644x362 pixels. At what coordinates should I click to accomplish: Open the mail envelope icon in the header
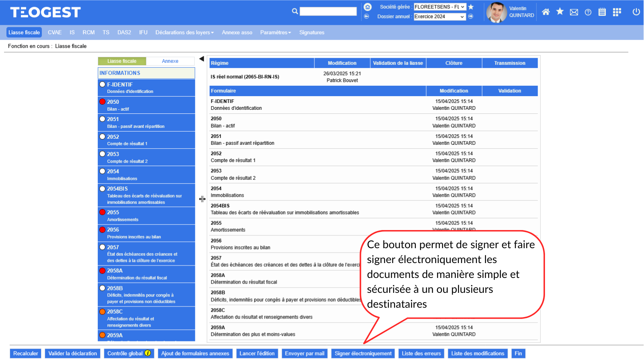574,12
